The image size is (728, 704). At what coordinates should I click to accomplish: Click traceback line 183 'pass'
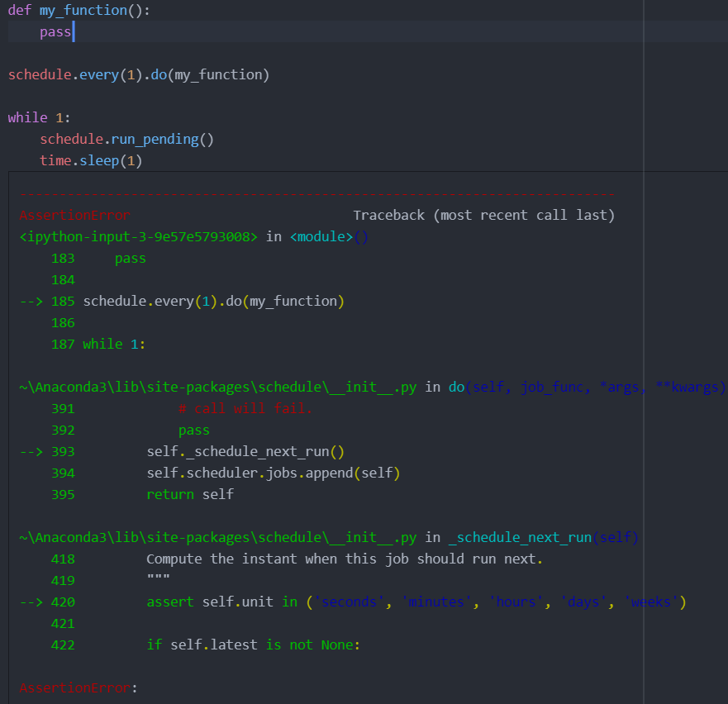(98, 258)
